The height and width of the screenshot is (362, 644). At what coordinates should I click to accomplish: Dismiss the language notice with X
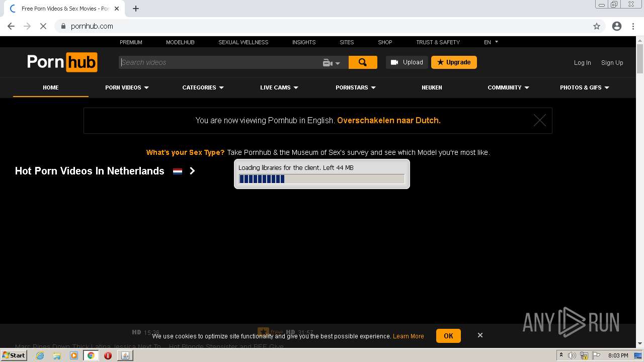pyautogui.click(x=540, y=120)
